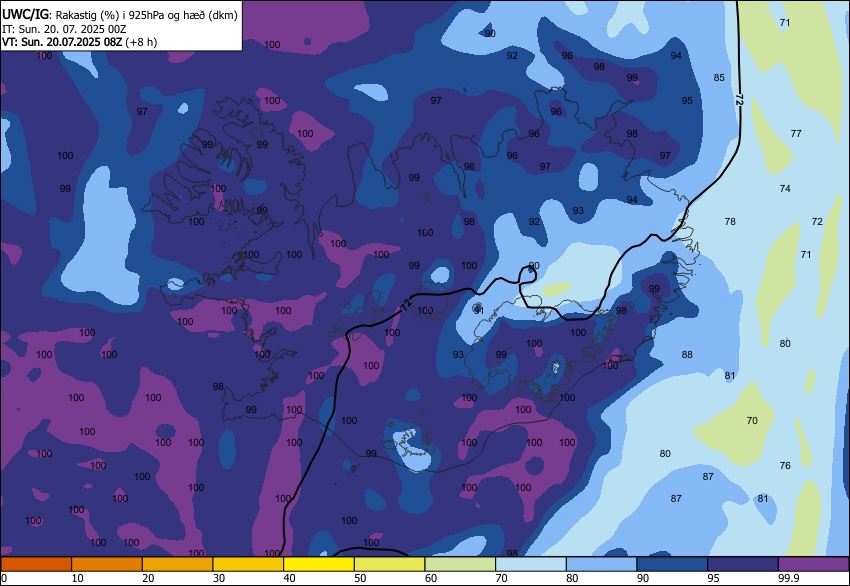Click the purple swatch above 99.9
Viewport: 850px width, 586px height.
[814, 564]
